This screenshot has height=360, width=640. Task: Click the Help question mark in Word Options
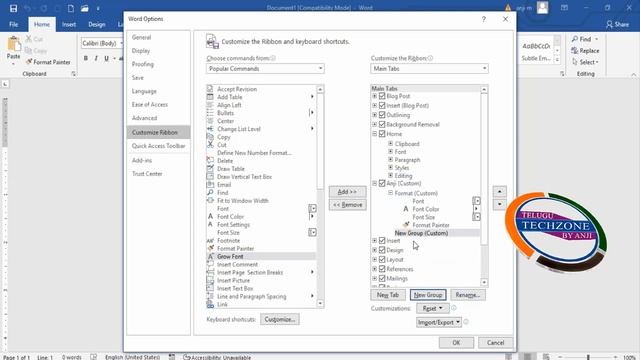[x=484, y=19]
